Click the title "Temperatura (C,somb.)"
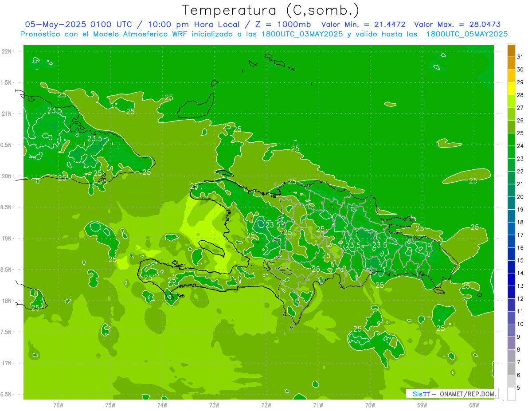 [271, 10]
